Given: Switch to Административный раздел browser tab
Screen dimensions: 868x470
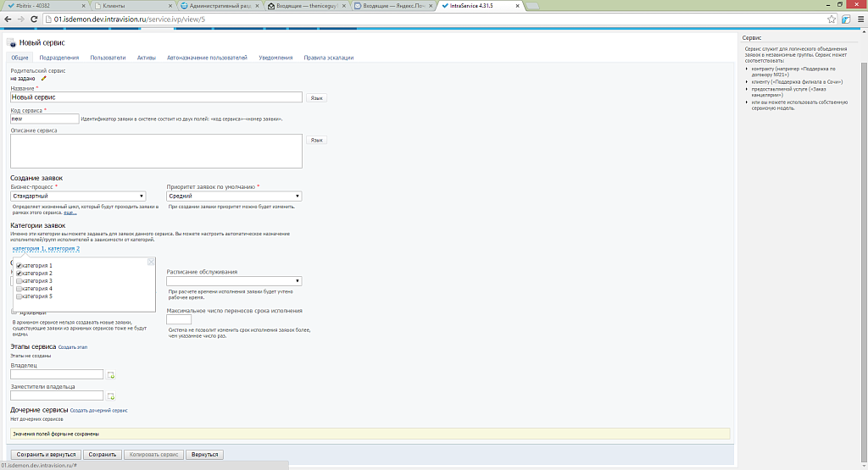Looking at the screenshot, I should click(x=219, y=6).
